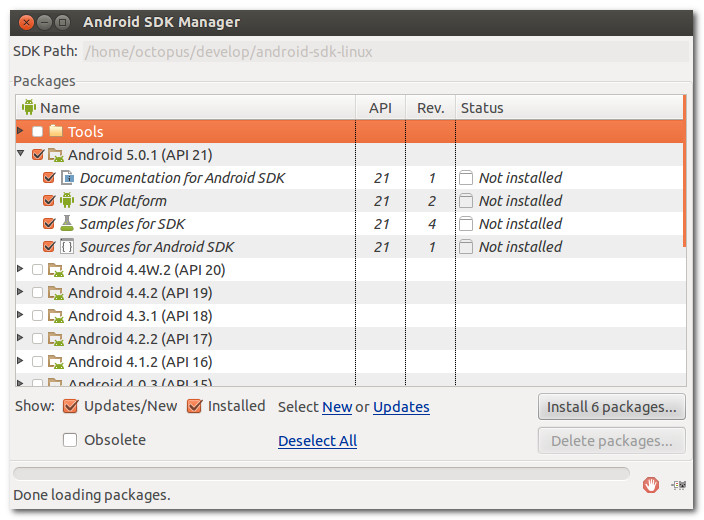This screenshot has height=520, width=704.
Task: Click the Deselect All link
Action: click(317, 441)
